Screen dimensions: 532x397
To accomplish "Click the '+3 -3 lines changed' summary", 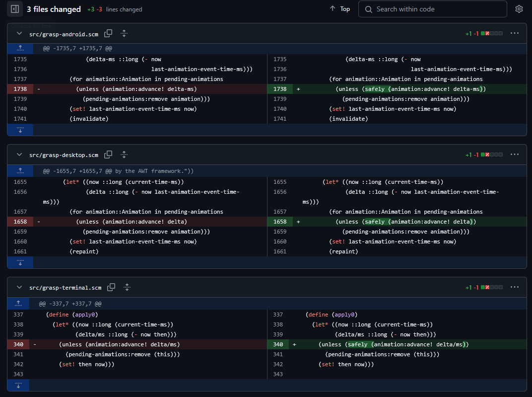I will [x=115, y=9].
